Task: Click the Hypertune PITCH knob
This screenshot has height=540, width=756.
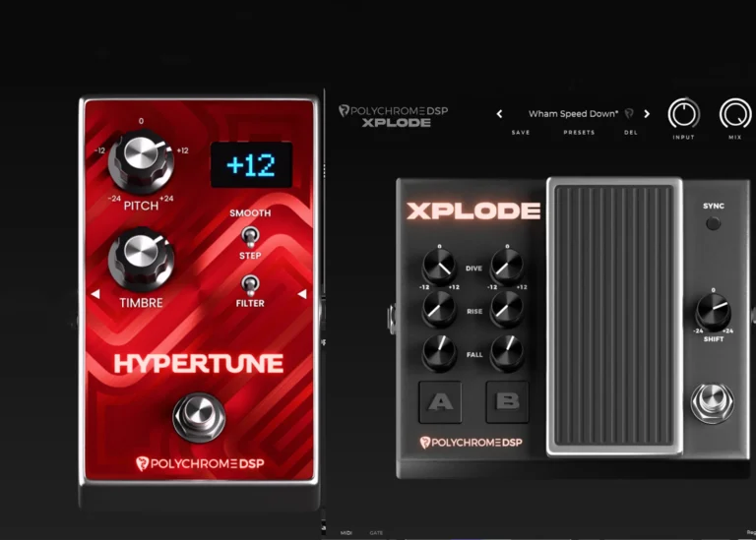Action: point(141,160)
